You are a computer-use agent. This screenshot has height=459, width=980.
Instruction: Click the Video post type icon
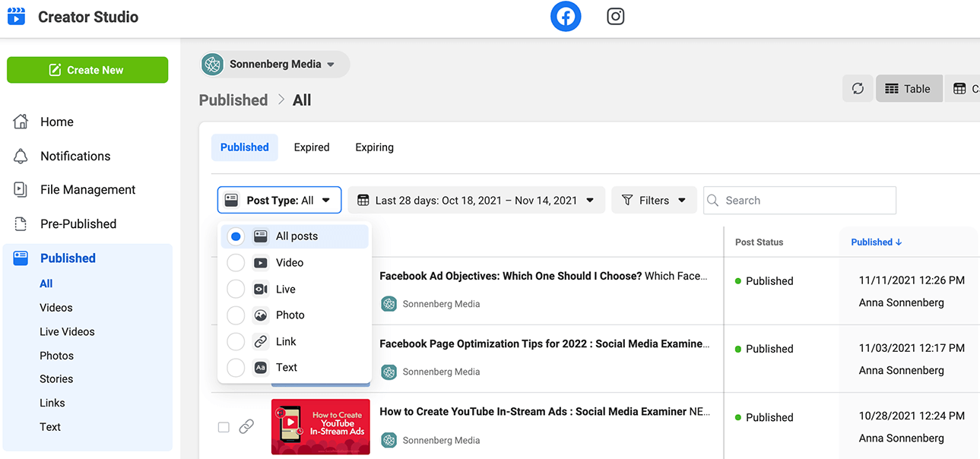pyautogui.click(x=261, y=263)
